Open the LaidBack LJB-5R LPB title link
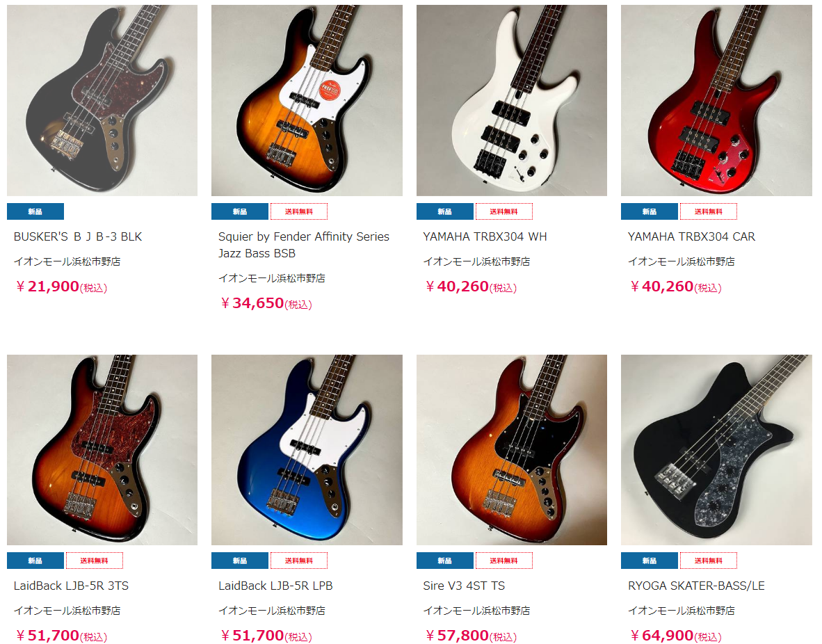Image resolution: width=822 pixels, height=644 pixels. pyautogui.click(x=275, y=586)
